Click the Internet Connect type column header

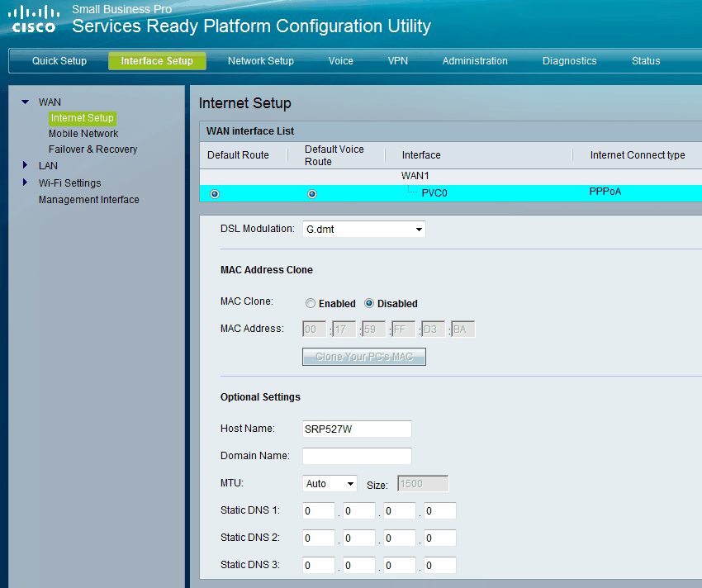(638, 155)
